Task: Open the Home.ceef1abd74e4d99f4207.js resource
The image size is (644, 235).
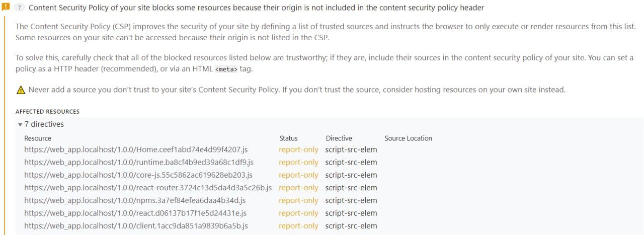Action: [x=136, y=150]
